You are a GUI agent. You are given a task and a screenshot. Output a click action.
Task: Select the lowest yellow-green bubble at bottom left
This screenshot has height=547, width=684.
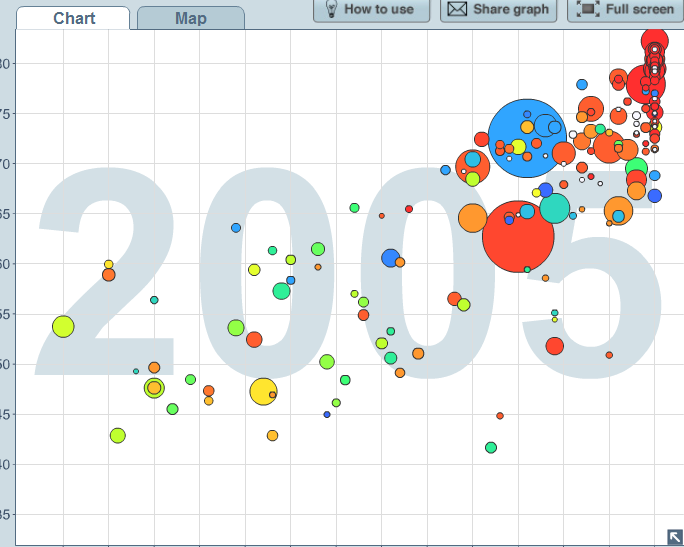(x=118, y=435)
